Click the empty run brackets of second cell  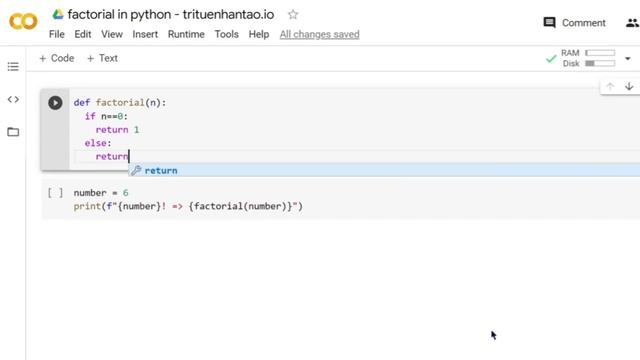(x=55, y=193)
